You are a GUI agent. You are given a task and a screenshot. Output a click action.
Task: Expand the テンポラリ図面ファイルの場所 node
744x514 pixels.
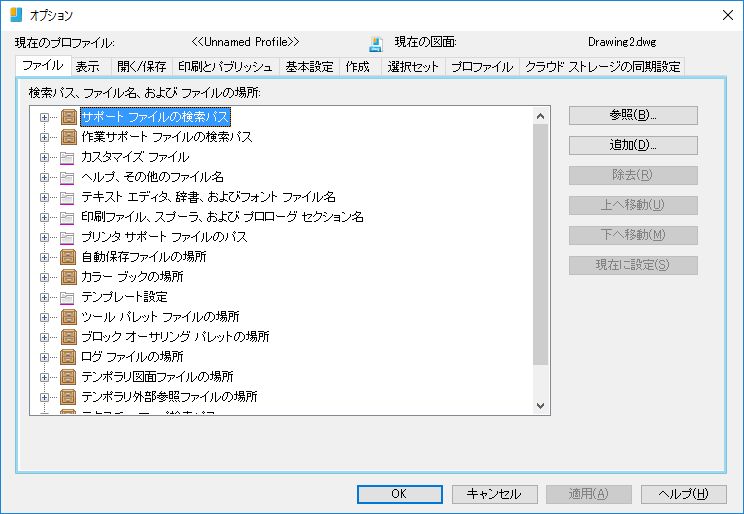(44, 377)
